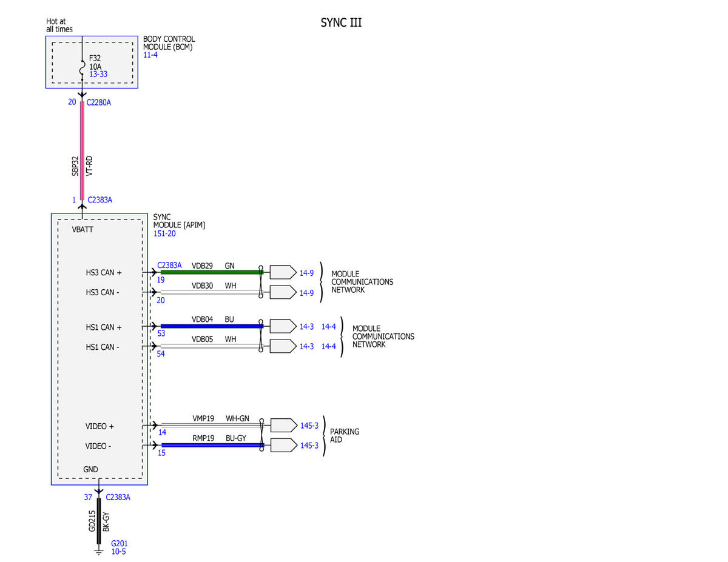Open 14-9 link on VDB29 GN wire
Image resolution: width=728 pixels, height=562 pixels.
pyautogui.click(x=306, y=273)
